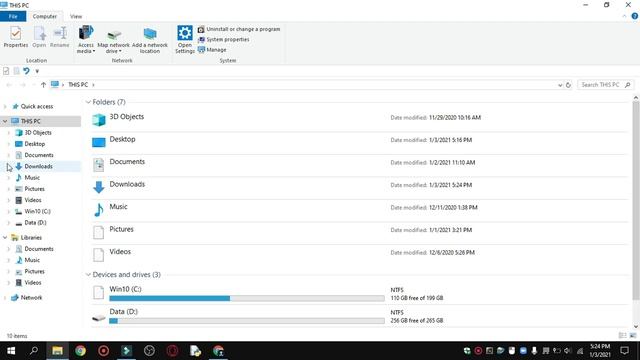
Task: Refresh the current folder view
Action: 568,85
